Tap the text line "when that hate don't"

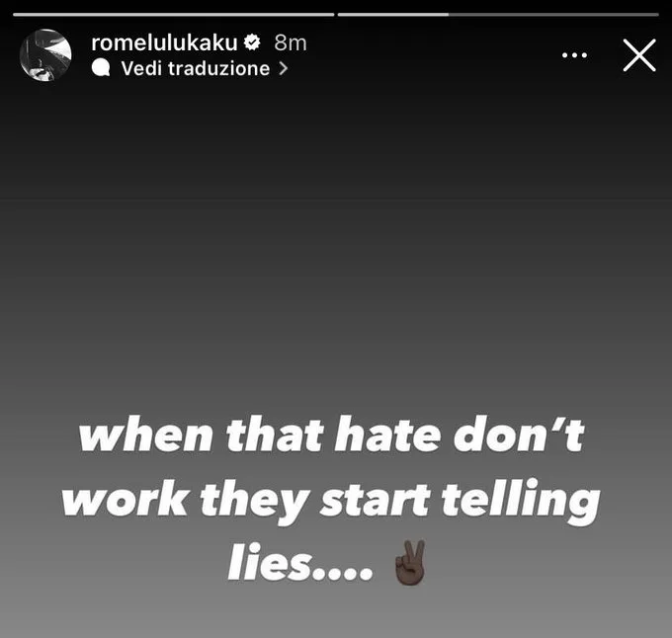(331, 435)
